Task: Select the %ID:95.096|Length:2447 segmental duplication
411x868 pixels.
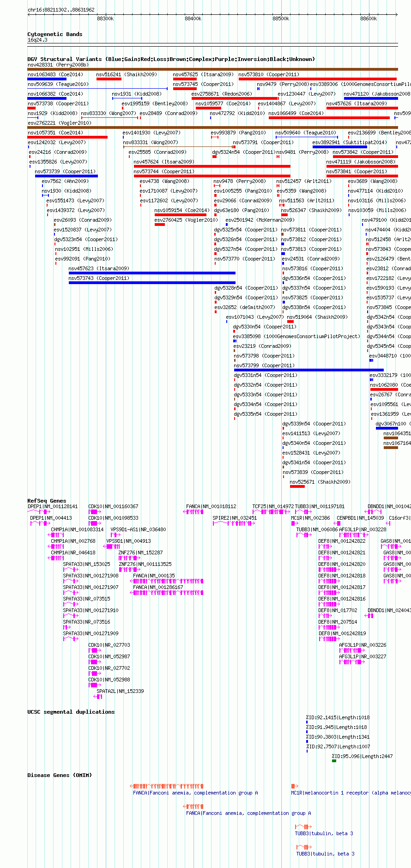Action: (x=362, y=756)
